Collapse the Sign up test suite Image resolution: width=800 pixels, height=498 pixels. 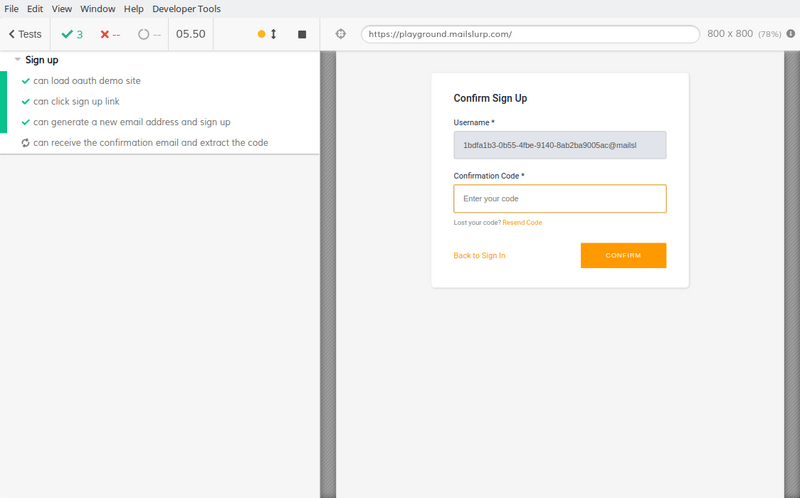[x=18, y=60]
